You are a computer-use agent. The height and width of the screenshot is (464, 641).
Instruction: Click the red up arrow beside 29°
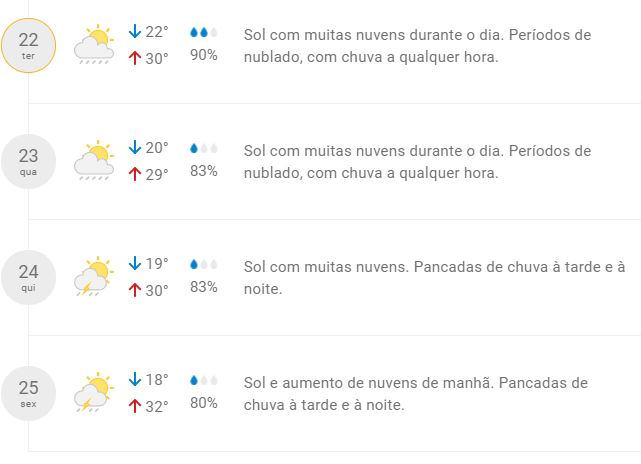click(135, 173)
